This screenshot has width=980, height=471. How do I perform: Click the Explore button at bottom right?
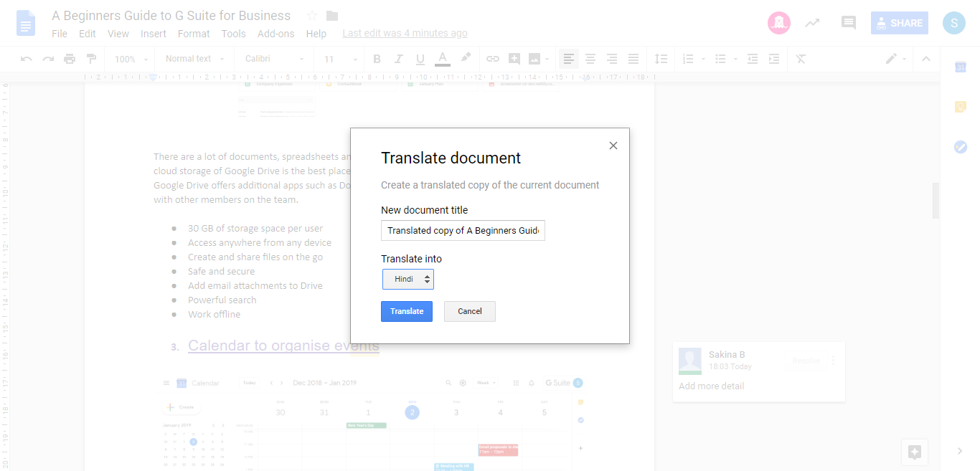point(915,452)
